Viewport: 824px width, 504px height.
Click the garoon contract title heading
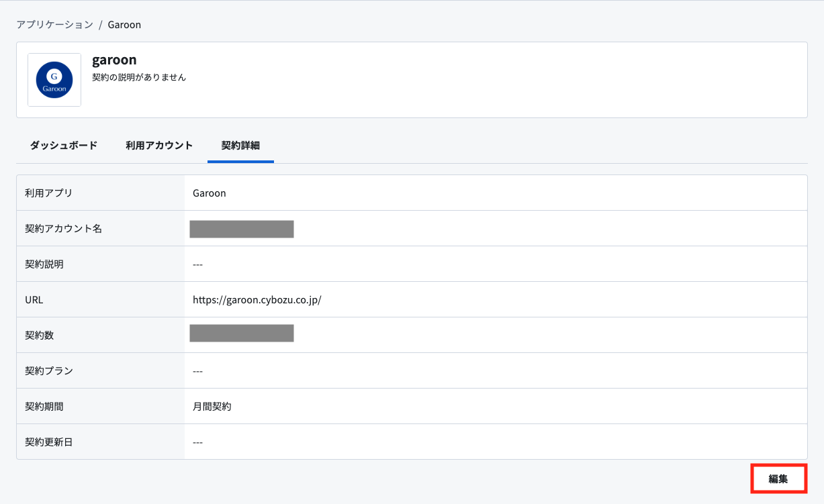[114, 60]
